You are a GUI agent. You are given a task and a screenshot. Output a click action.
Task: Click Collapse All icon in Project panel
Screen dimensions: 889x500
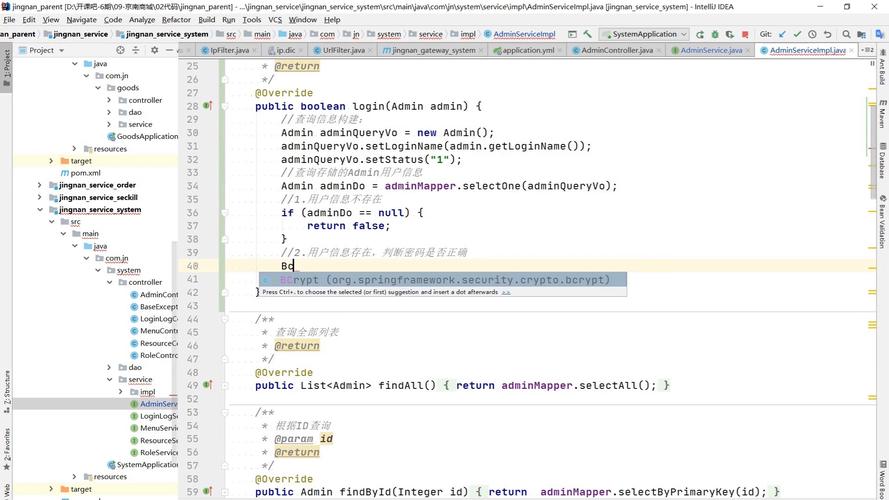[136, 50]
